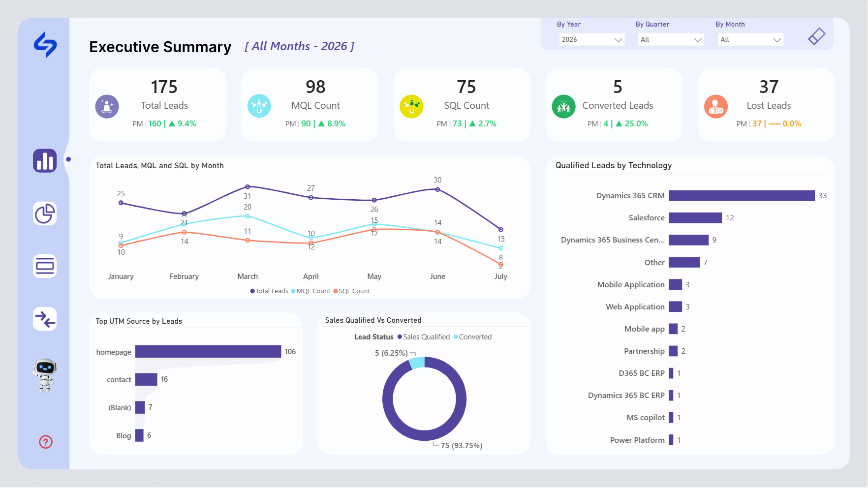The height and width of the screenshot is (488, 868).
Task: Select the Dynamics 365 CRM bar
Action: pos(742,196)
